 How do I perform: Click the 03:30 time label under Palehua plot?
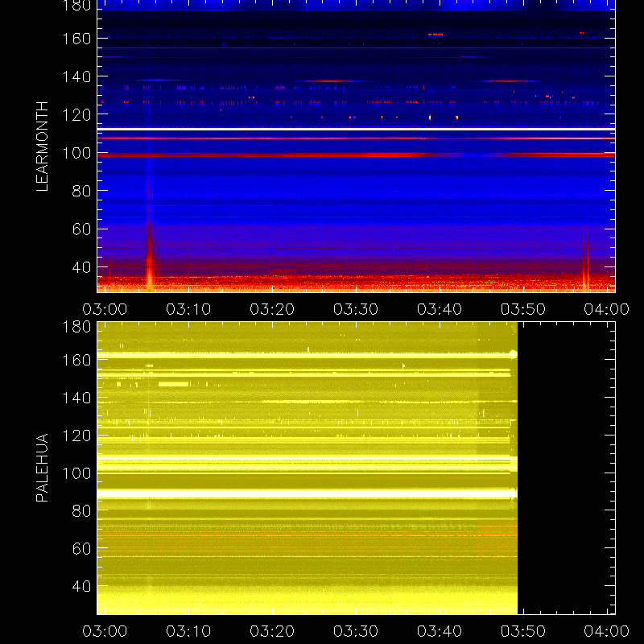click(x=356, y=631)
